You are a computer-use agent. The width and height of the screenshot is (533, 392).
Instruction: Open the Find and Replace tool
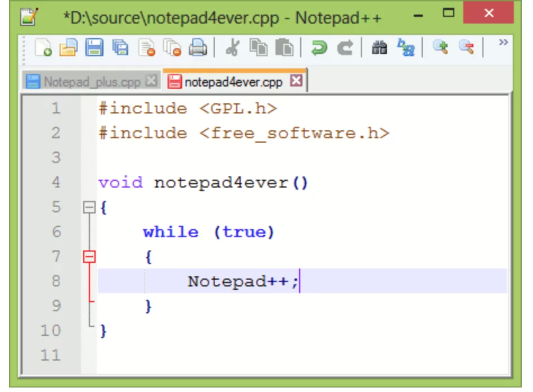tap(406, 48)
